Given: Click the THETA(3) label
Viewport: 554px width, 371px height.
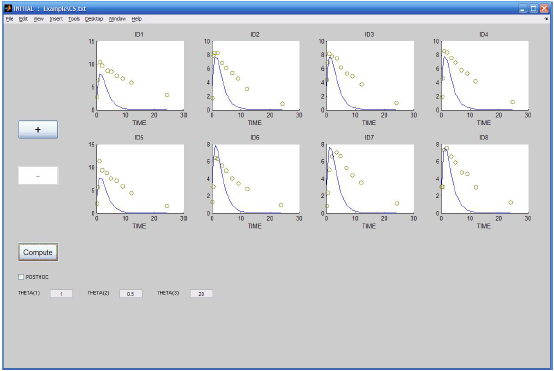Looking at the screenshot, I should point(168,293).
